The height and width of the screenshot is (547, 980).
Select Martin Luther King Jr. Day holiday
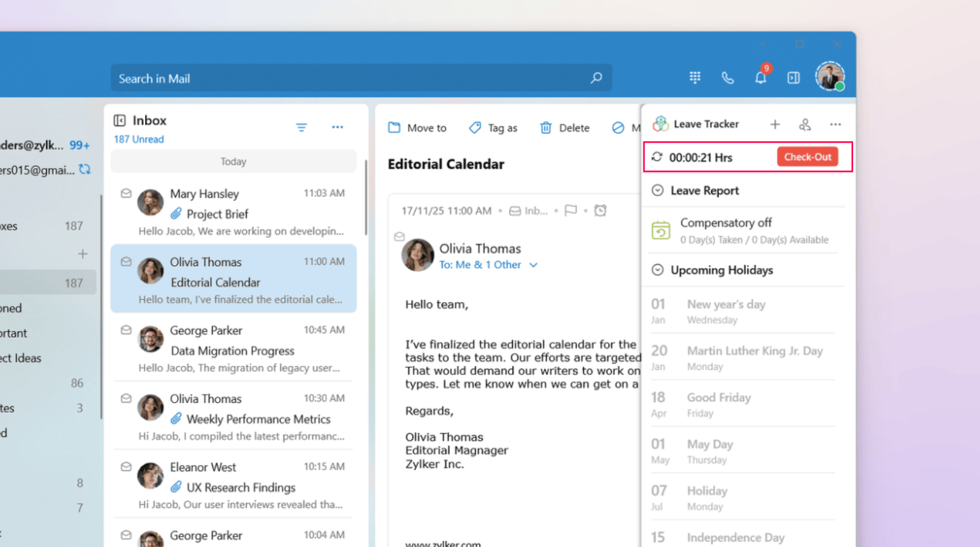744,358
